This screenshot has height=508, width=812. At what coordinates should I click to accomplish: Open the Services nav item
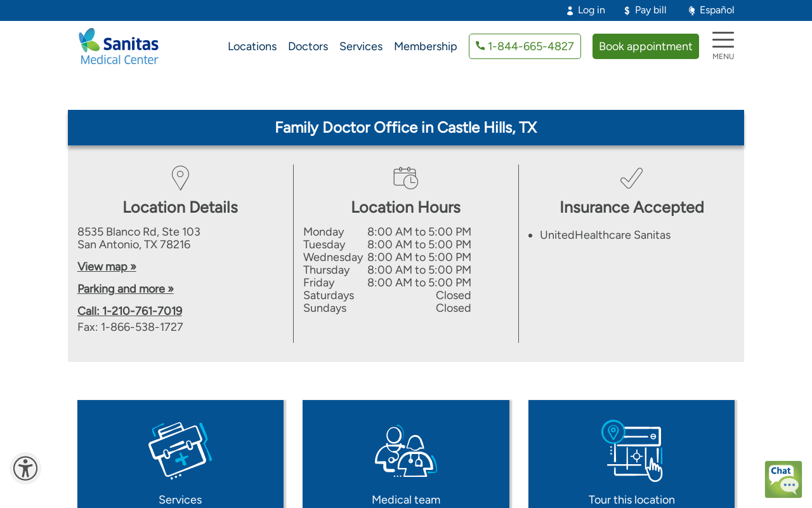point(361,46)
